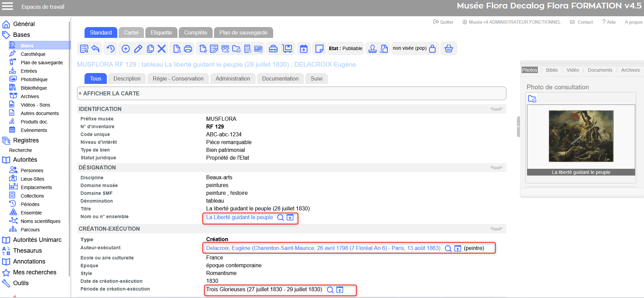
Task: Click the pencil edit icon in toolbar
Action: pyautogui.click(x=138, y=49)
